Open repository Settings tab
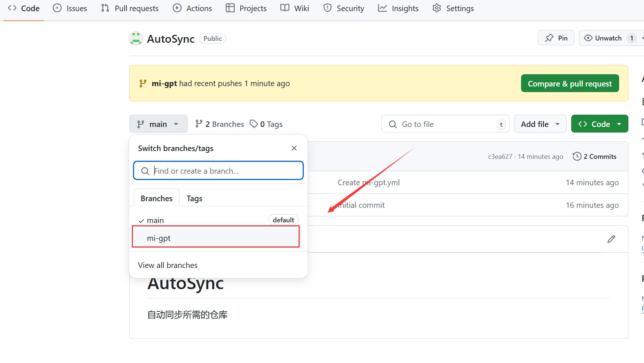Image resolution: width=644 pixels, height=363 pixels. click(x=453, y=9)
